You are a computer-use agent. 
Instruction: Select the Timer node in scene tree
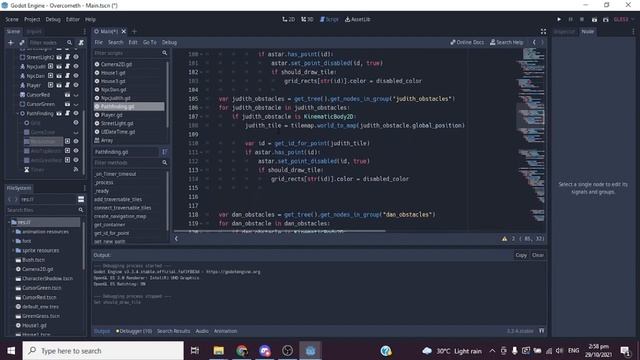tap(37, 169)
